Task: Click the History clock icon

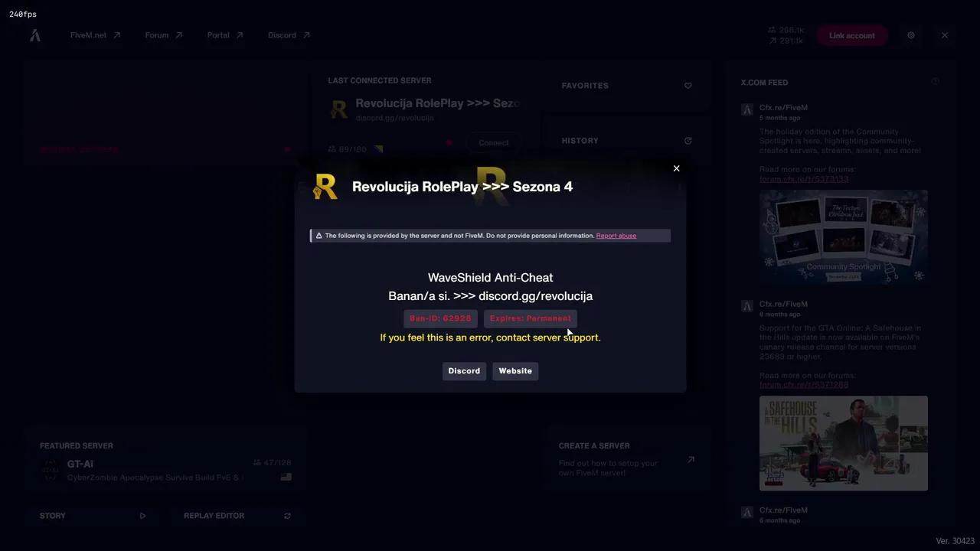Action: click(688, 141)
